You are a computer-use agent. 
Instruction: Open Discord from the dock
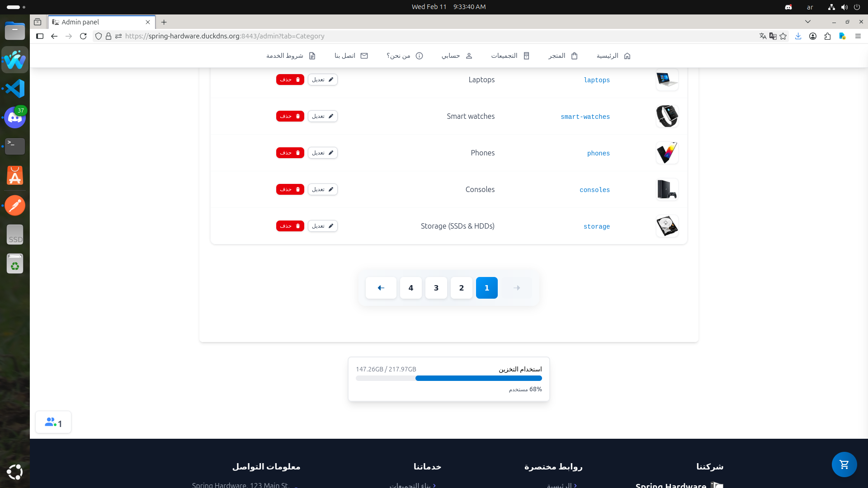15,118
